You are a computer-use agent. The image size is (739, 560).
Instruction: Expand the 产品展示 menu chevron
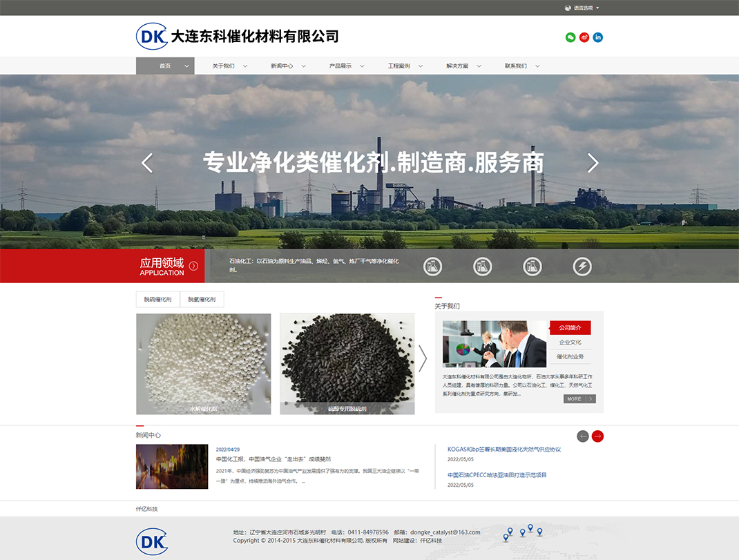tap(363, 66)
